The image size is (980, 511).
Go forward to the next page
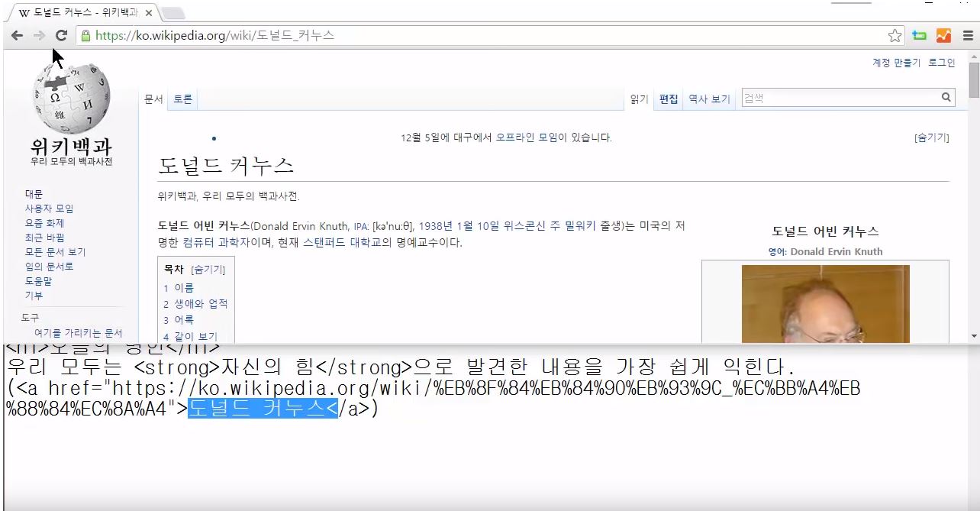(x=39, y=35)
